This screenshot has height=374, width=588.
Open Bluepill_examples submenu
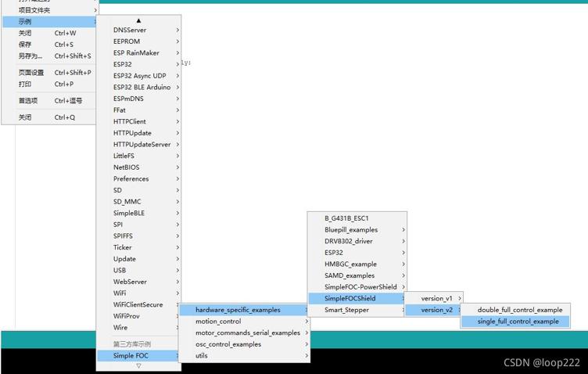357,229
